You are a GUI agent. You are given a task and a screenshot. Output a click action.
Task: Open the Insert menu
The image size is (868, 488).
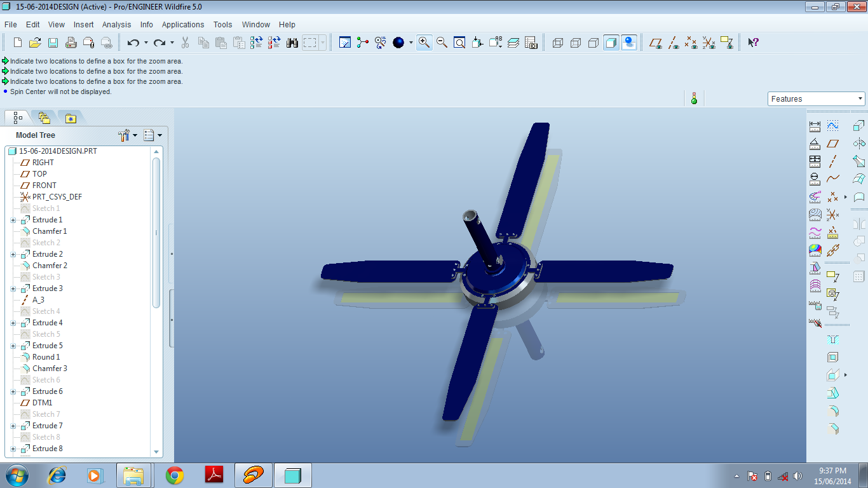[x=83, y=25]
